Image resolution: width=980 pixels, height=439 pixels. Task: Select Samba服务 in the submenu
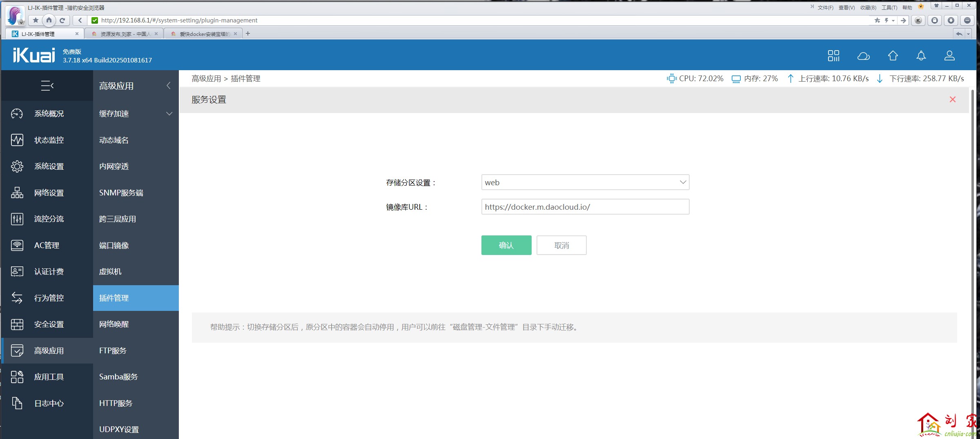[118, 377]
